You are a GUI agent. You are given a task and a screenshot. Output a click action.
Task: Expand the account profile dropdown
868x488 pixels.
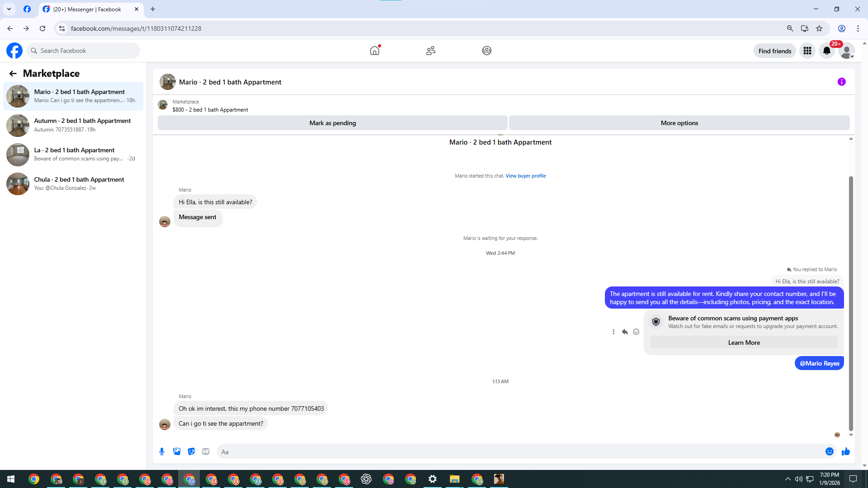[x=846, y=51]
